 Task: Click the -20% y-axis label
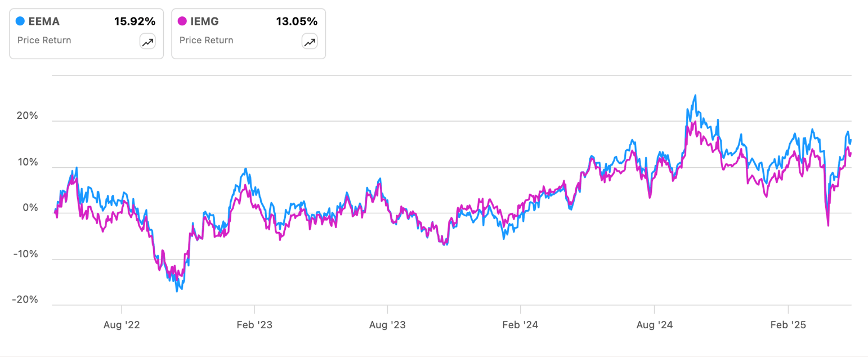click(x=25, y=300)
